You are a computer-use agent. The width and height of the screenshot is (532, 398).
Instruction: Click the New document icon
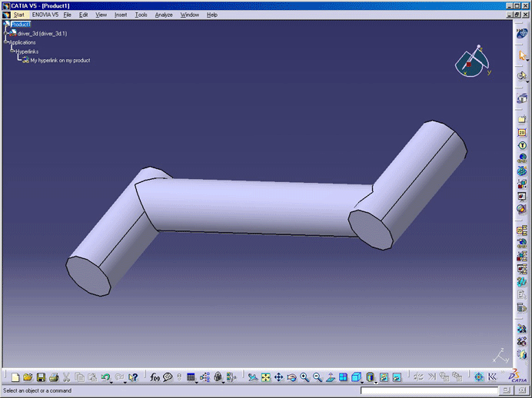pos(15,377)
